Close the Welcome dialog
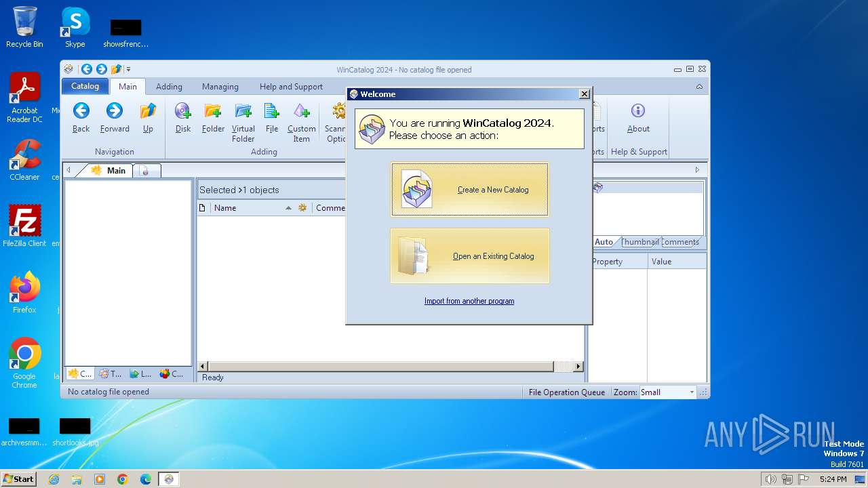Screen dimensions: 868x488 [x=584, y=94]
